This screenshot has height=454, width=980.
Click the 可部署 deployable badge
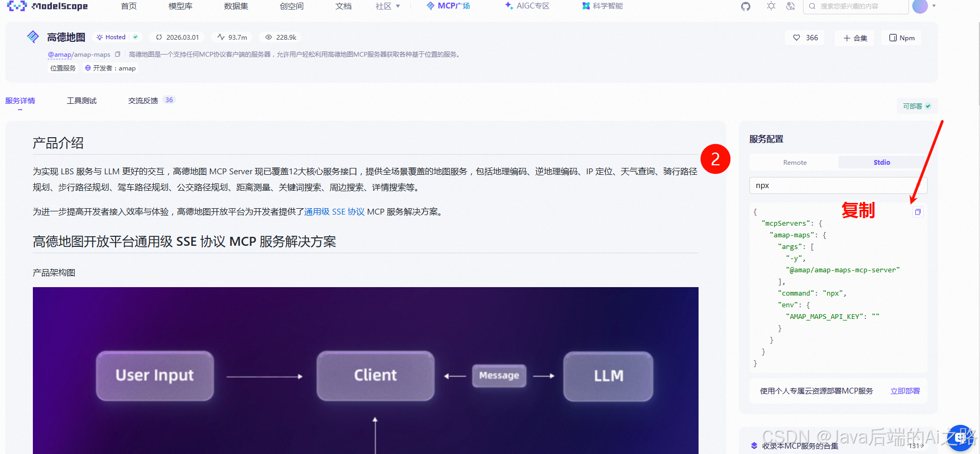coord(917,106)
